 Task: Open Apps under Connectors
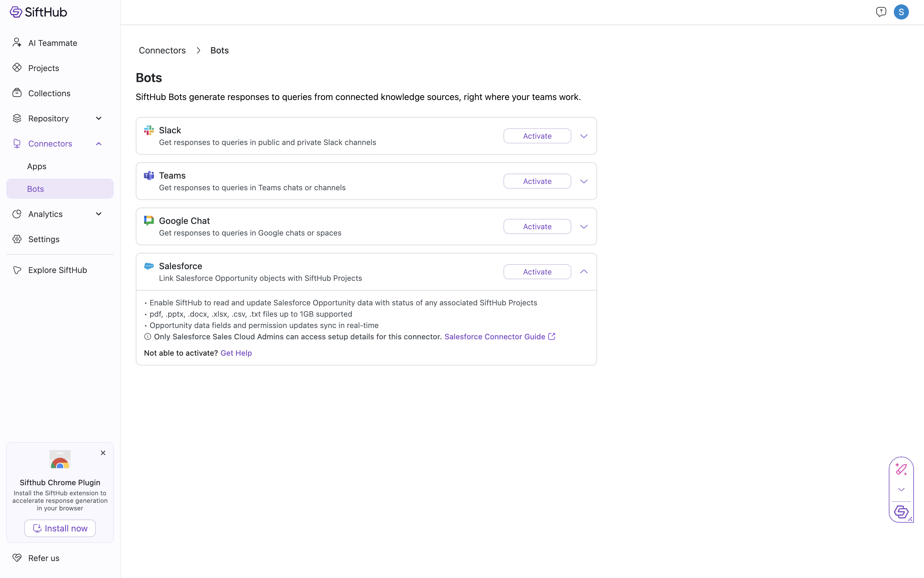click(x=37, y=166)
